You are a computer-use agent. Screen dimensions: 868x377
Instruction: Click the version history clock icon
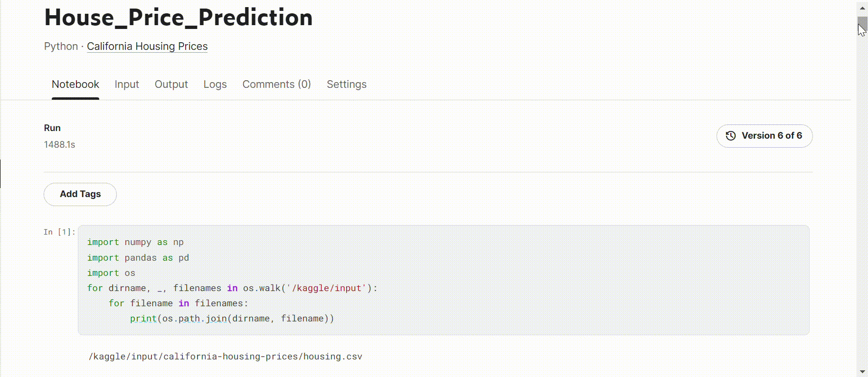click(731, 136)
